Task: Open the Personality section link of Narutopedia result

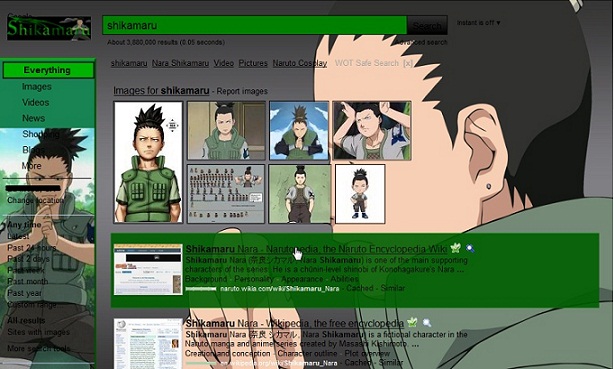Action: tap(254, 279)
